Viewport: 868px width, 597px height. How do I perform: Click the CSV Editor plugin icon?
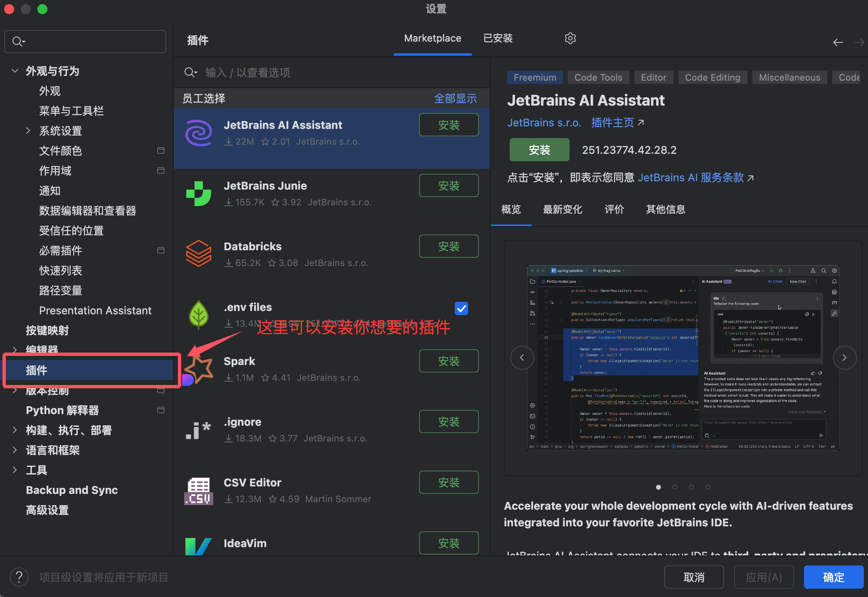point(199,491)
